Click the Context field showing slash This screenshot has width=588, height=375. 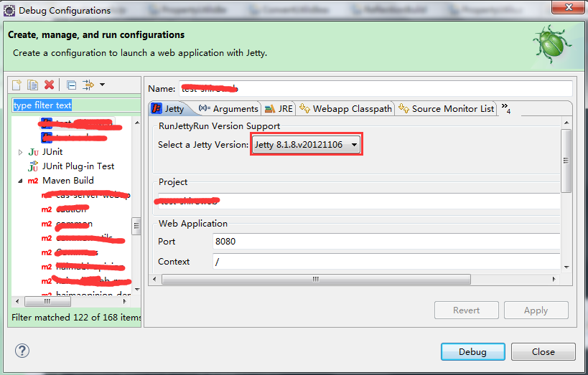[x=386, y=261]
